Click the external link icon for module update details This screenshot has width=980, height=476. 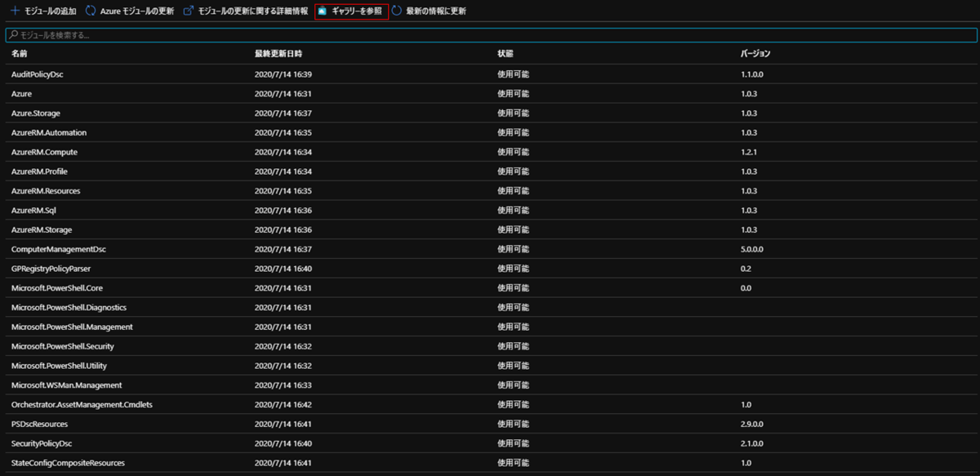click(x=189, y=11)
